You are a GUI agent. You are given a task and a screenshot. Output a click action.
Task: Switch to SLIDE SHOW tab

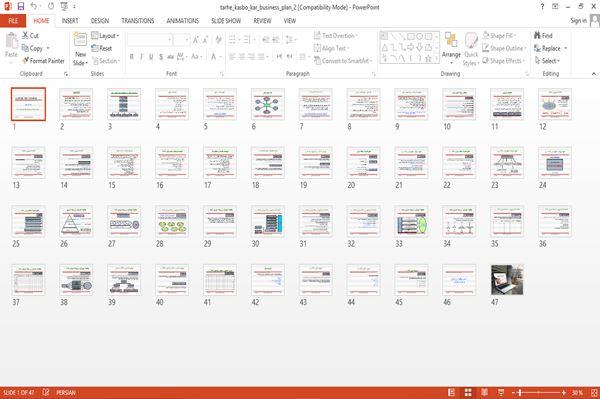tap(226, 21)
